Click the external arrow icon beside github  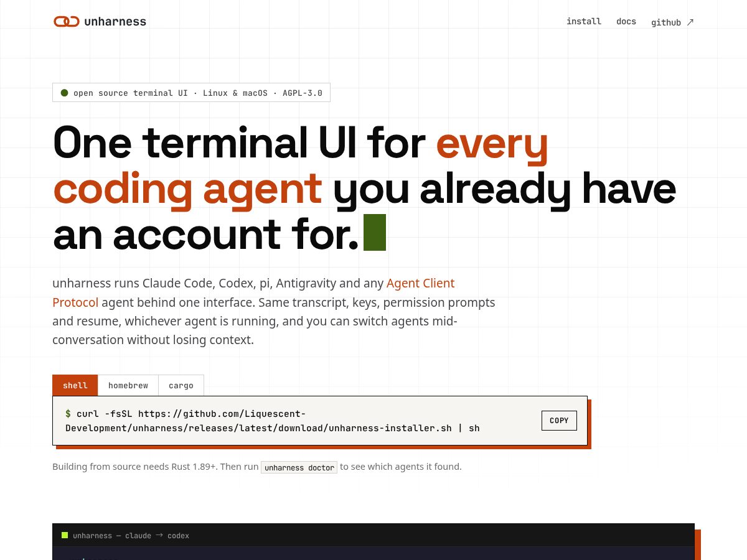tap(690, 22)
